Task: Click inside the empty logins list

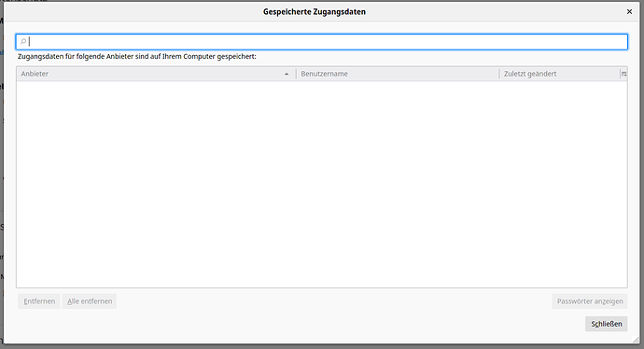Action: 322,184
